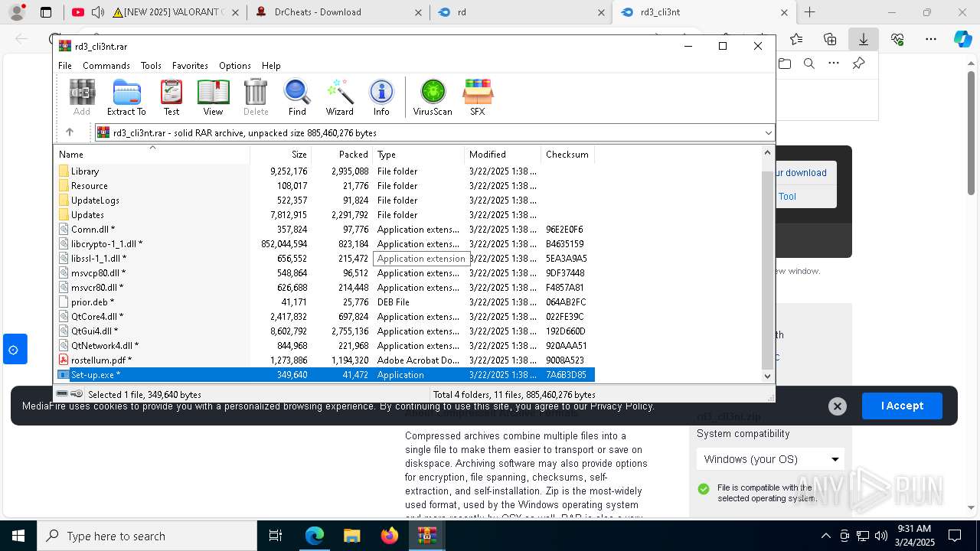Select the Resource folder

point(89,186)
